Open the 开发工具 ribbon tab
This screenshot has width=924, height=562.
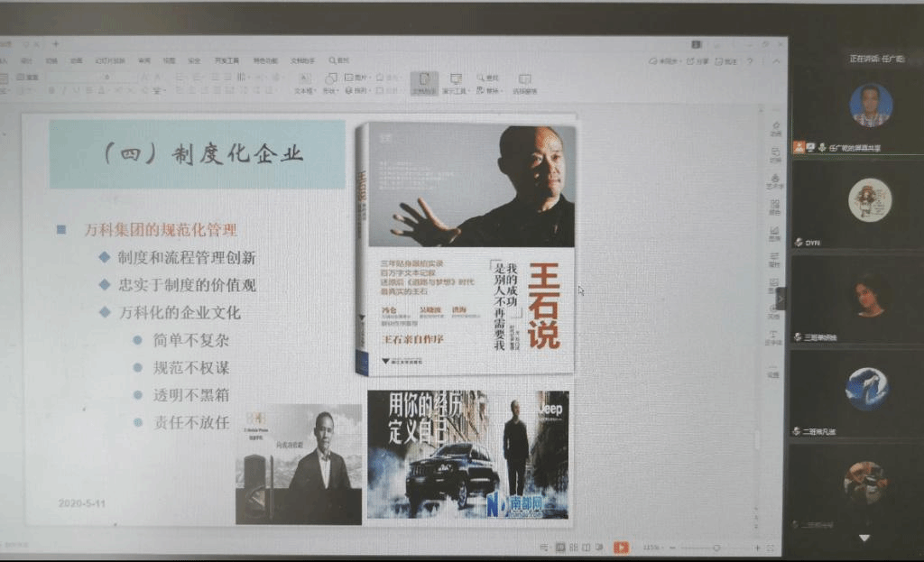point(226,60)
